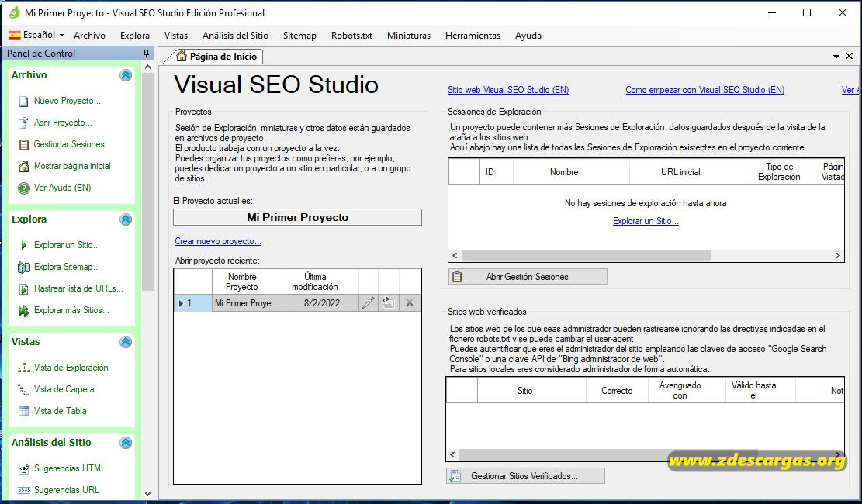
Task: Click the Explora Sitemap map icon
Action: pyautogui.click(x=23, y=267)
